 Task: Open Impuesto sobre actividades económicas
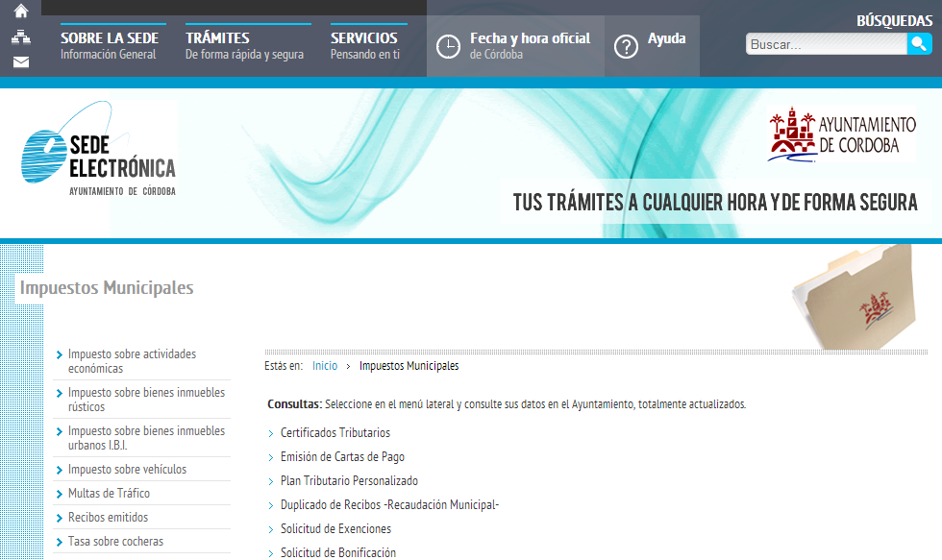(x=133, y=361)
